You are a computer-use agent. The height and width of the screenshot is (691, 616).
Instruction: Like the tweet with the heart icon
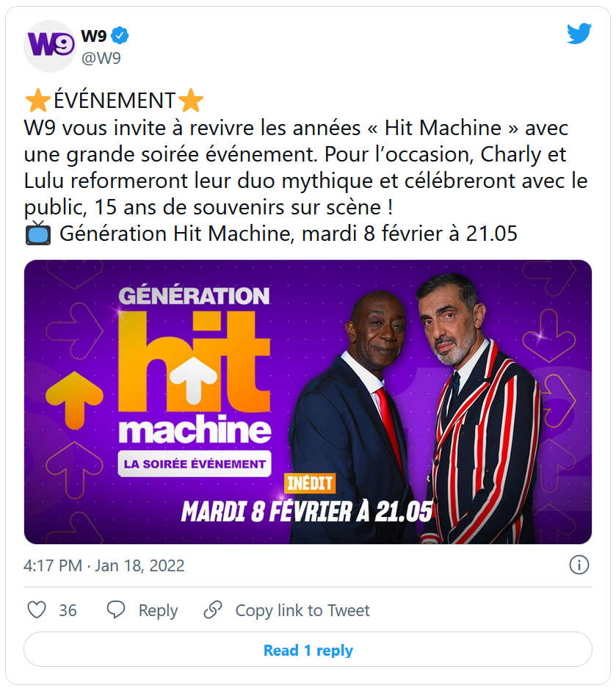37,610
